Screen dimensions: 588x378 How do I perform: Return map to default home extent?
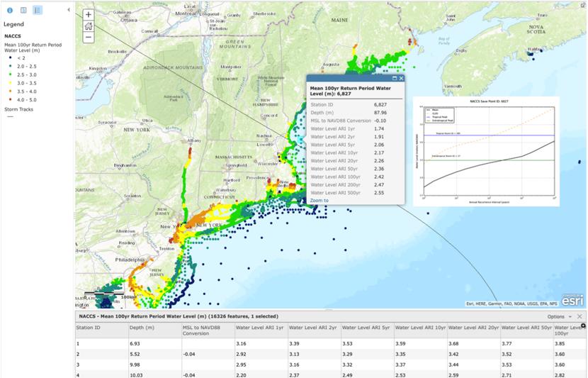(x=89, y=26)
